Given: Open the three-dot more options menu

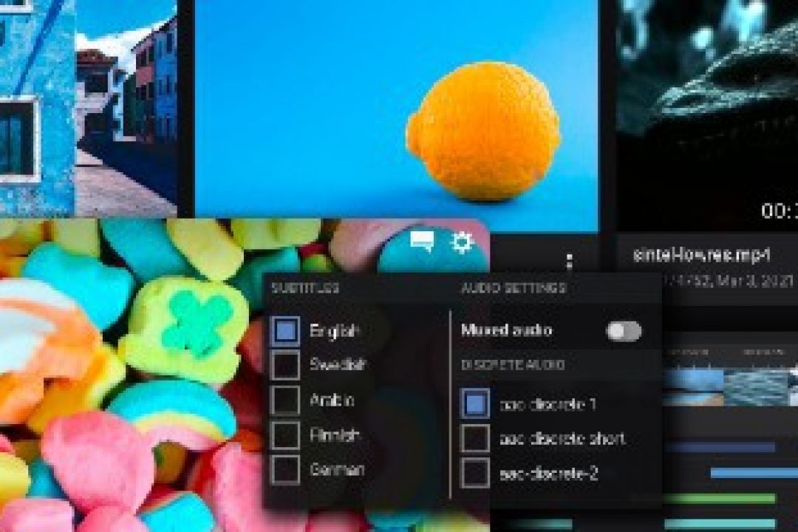Looking at the screenshot, I should click(x=568, y=262).
